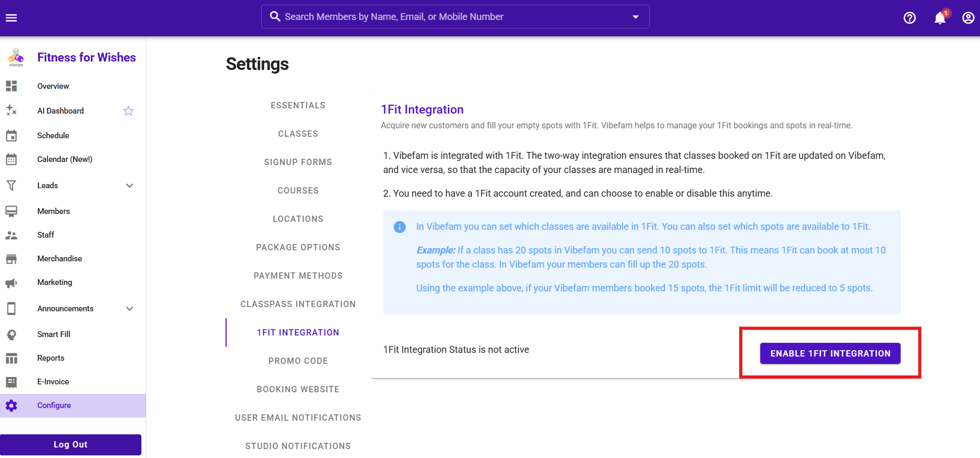Open the member search dropdown arrow

coord(636,17)
